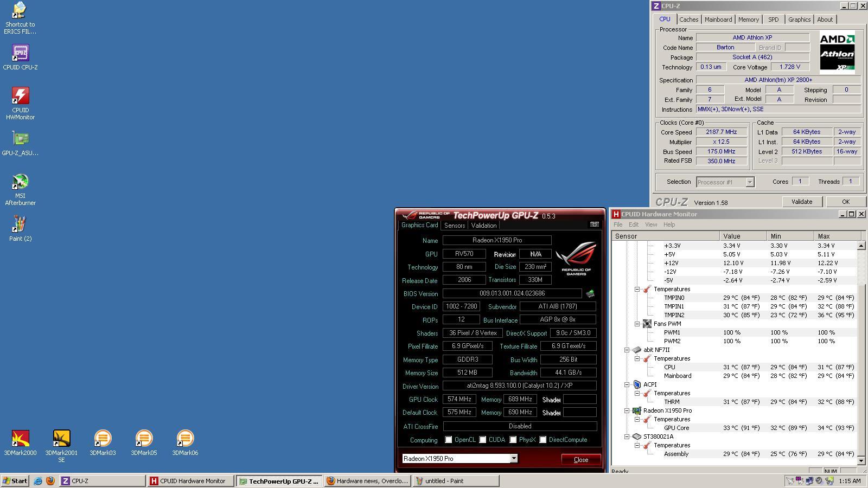Viewport: 868px width, 488px height.
Task: Click the AMD Athlon XP logo in CPU-Z
Action: pyautogui.click(x=837, y=52)
